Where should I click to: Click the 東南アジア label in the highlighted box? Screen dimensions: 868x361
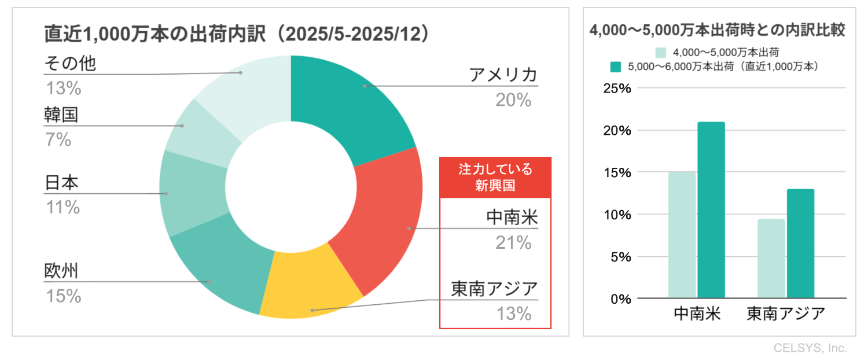coord(495,289)
